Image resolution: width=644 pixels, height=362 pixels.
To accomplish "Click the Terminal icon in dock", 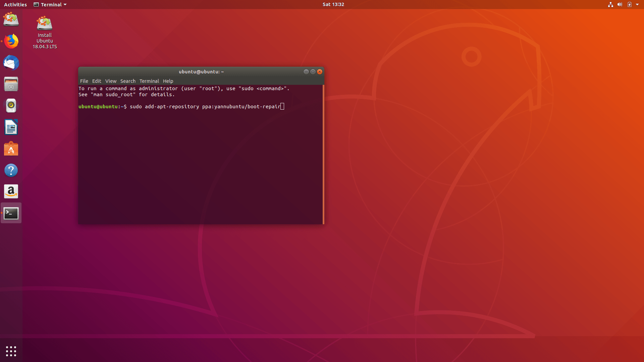I will [x=11, y=213].
